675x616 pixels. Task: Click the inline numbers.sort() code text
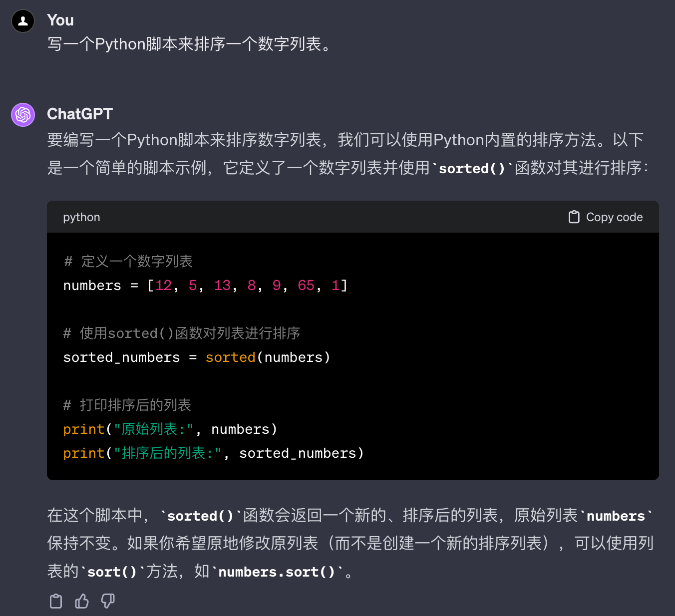pyautogui.click(x=277, y=572)
